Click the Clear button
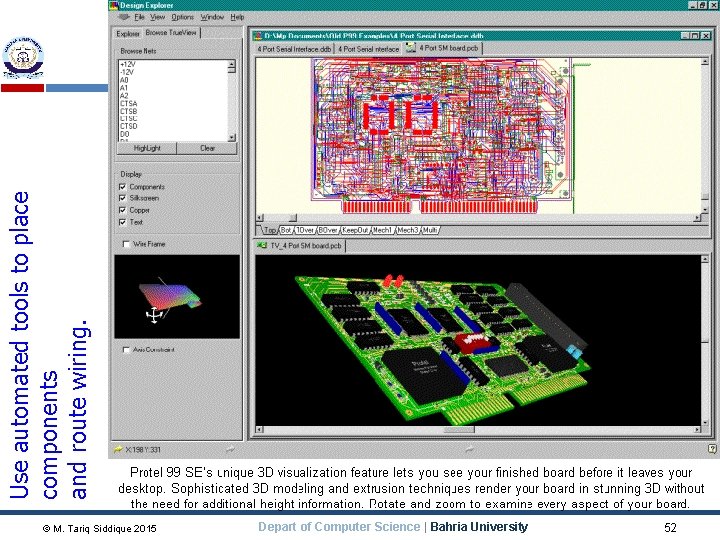 [x=207, y=148]
